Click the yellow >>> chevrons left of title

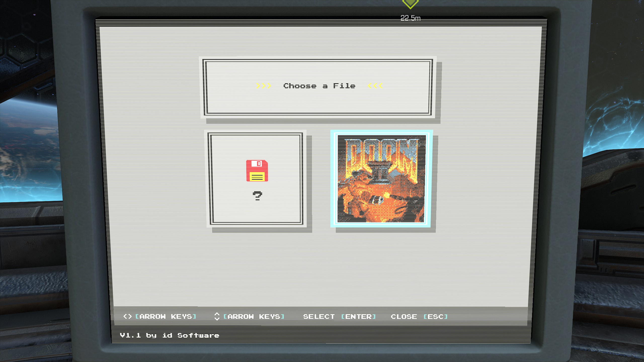pos(263,86)
